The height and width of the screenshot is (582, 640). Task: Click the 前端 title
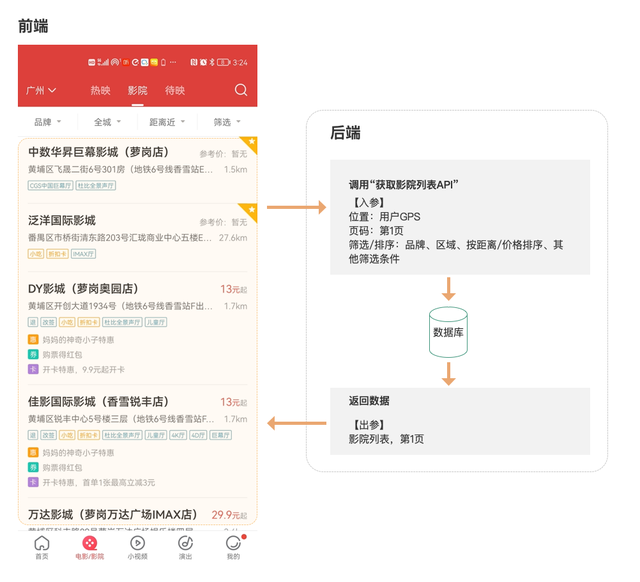click(x=33, y=26)
